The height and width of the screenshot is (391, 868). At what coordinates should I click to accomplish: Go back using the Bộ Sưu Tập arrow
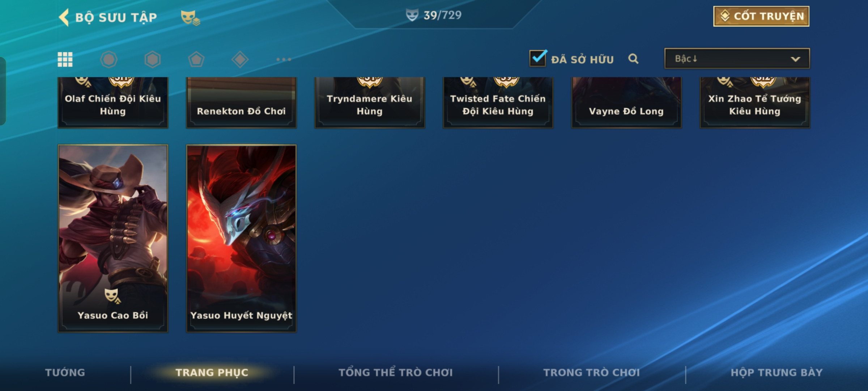tap(64, 17)
